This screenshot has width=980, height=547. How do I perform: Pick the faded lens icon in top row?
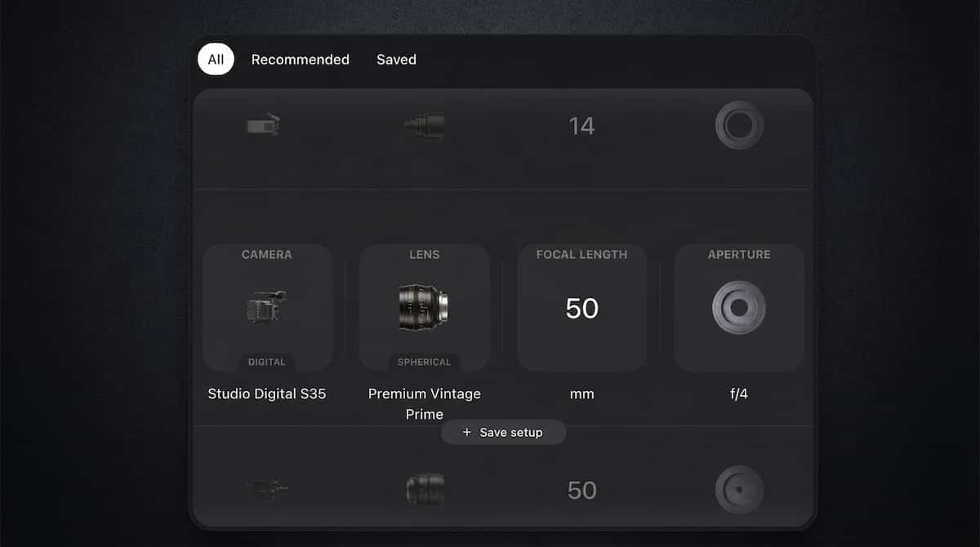[x=424, y=126]
